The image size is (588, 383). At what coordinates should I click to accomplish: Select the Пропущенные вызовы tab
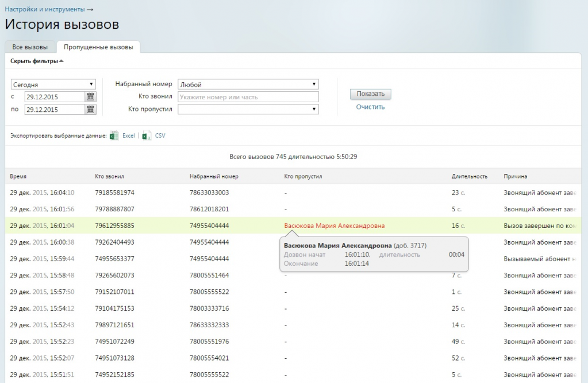click(x=98, y=47)
